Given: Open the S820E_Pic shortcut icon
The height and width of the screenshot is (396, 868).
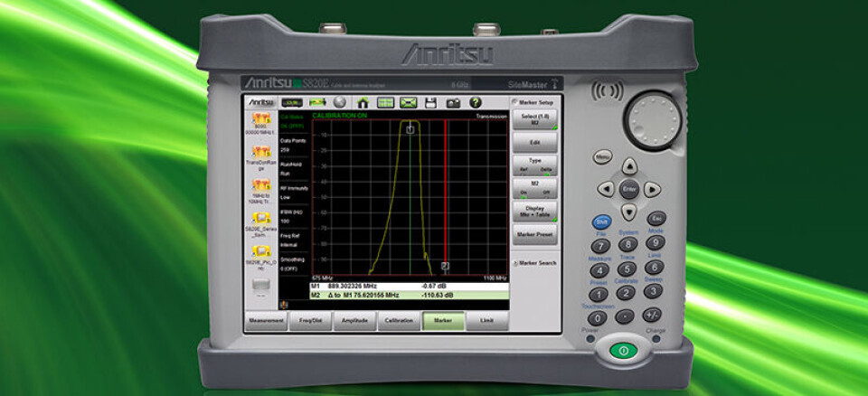Looking at the screenshot, I should coord(261,251).
